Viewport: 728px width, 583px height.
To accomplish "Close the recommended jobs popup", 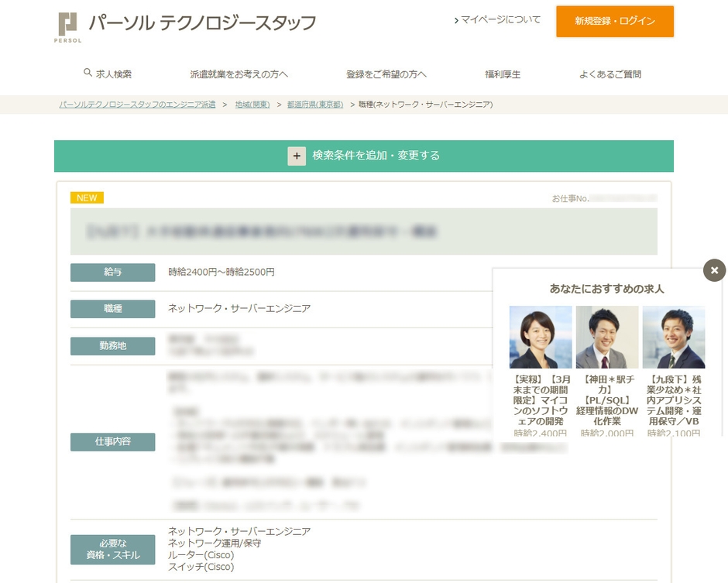I will (x=714, y=270).
